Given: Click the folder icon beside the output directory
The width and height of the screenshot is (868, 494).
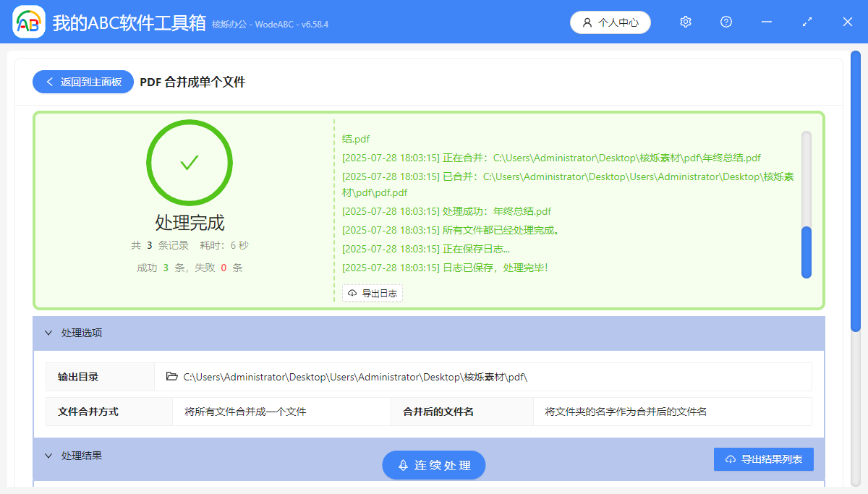Looking at the screenshot, I should [170, 376].
